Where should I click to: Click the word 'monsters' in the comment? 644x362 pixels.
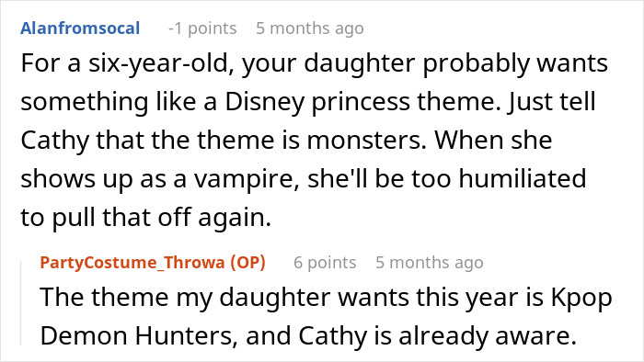coord(367,141)
